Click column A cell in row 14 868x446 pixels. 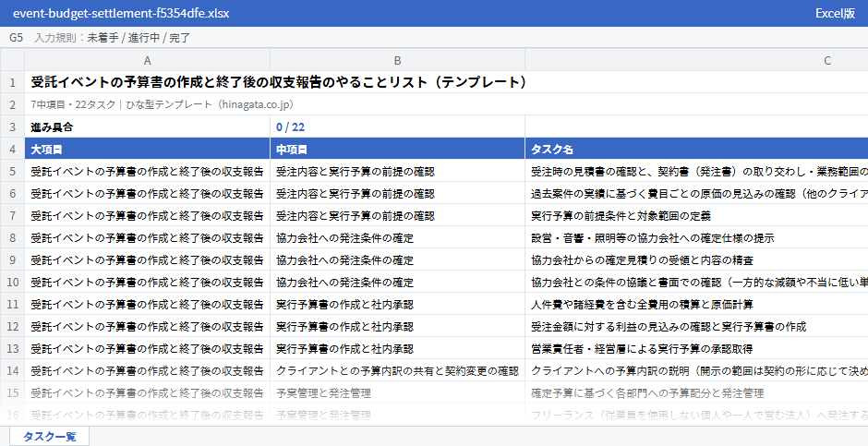(x=147, y=370)
